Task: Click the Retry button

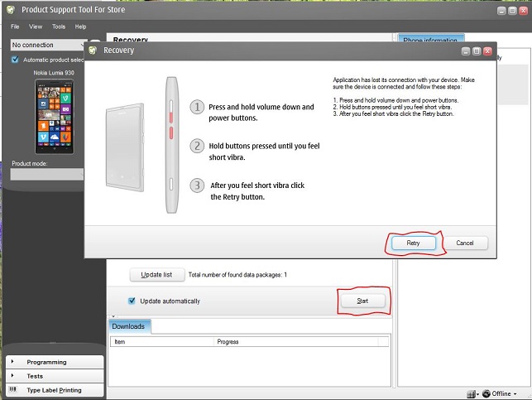Action: click(x=413, y=243)
